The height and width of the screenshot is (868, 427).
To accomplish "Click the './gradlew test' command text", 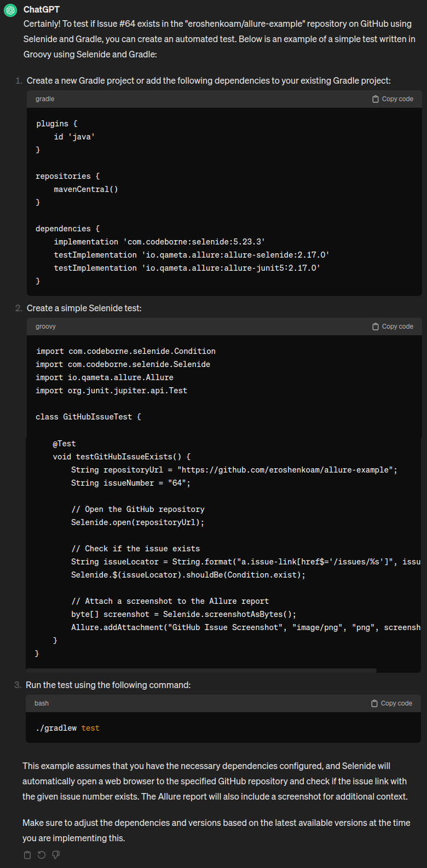I will 68,728.
